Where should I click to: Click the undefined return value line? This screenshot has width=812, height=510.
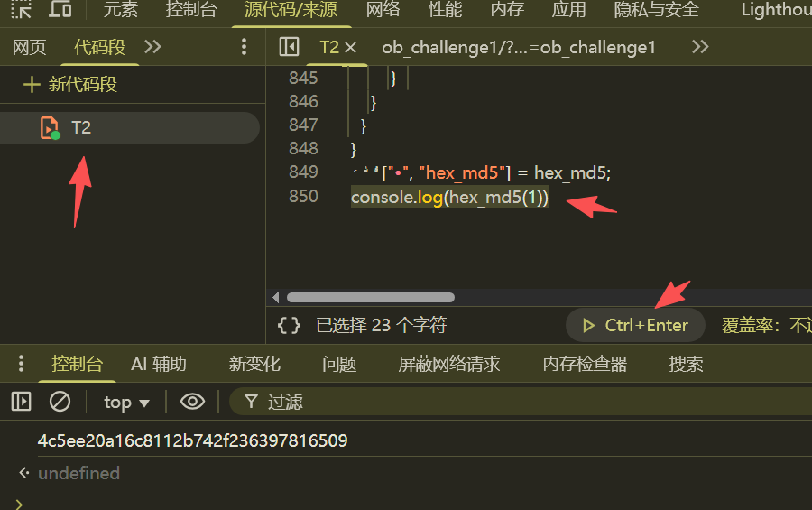(x=78, y=473)
